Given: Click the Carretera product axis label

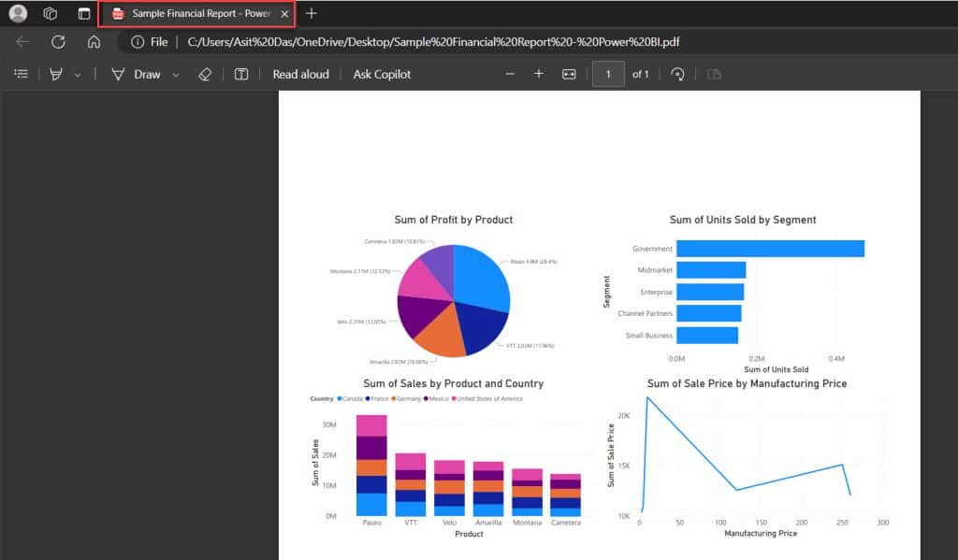Looking at the screenshot, I should coord(566,523).
